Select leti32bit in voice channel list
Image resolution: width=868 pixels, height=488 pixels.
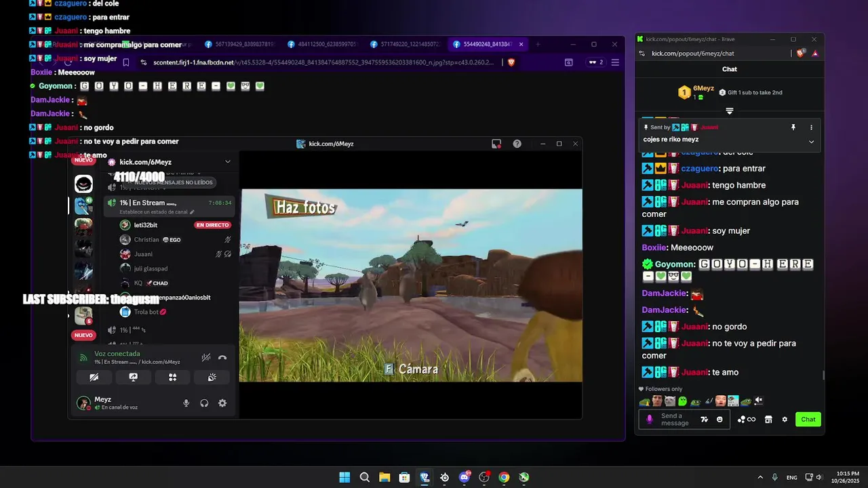pos(146,225)
